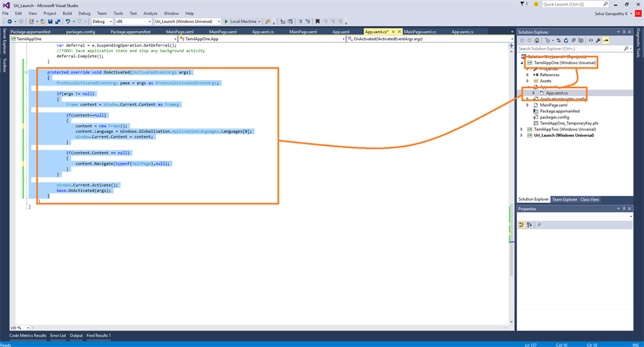This screenshot has width=644, height=347.
Task: Open the Diagnostic Tools side tab
Action: tap(638, 43)
